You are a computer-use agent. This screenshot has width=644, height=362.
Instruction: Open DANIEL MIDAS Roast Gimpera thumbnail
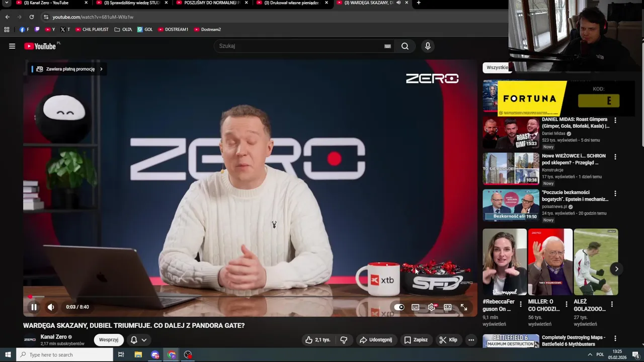coord(511,133)
